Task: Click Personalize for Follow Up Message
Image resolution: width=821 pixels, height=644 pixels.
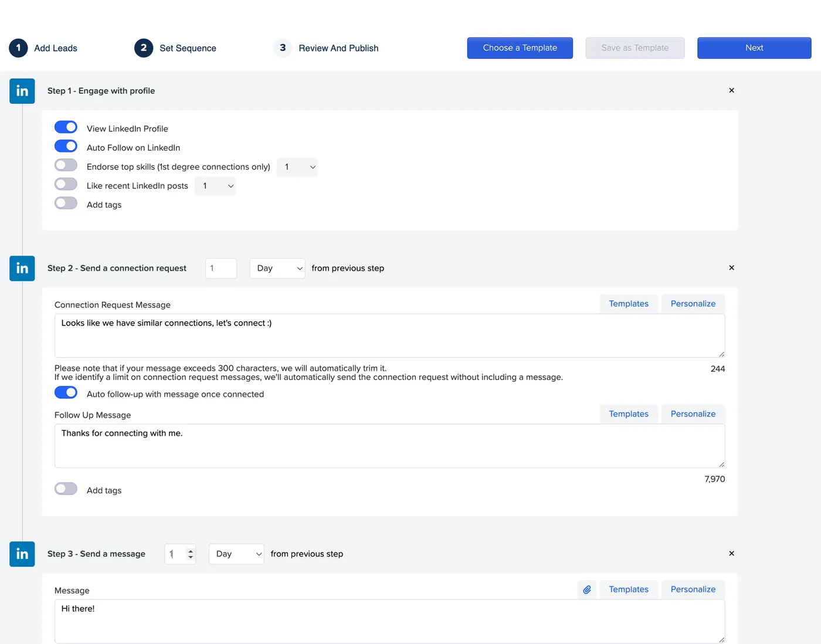Action: [x=693, y=414]
